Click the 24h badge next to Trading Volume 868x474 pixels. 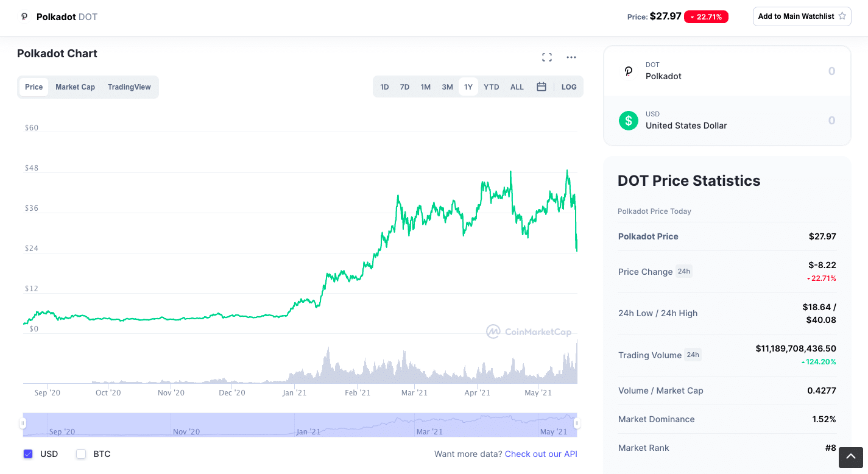coord(693,355)
